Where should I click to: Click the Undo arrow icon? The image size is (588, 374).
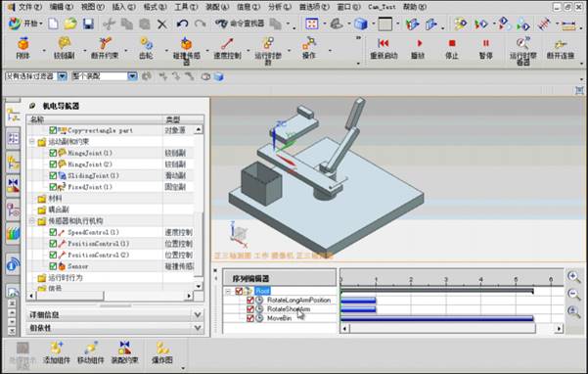182,24
